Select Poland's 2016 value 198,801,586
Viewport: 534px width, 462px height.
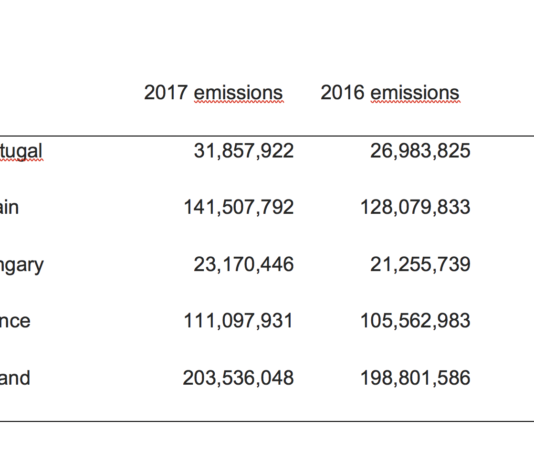415,378
